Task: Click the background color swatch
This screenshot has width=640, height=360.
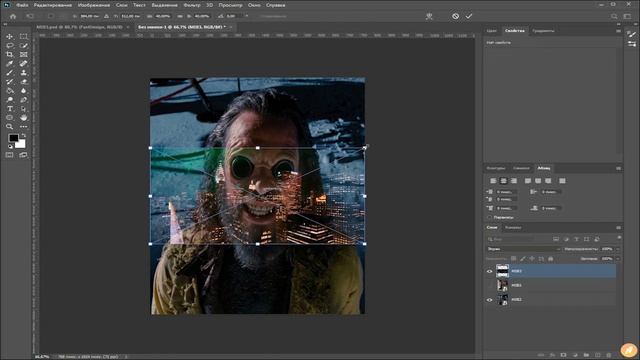Action: [x=20, y=144]
